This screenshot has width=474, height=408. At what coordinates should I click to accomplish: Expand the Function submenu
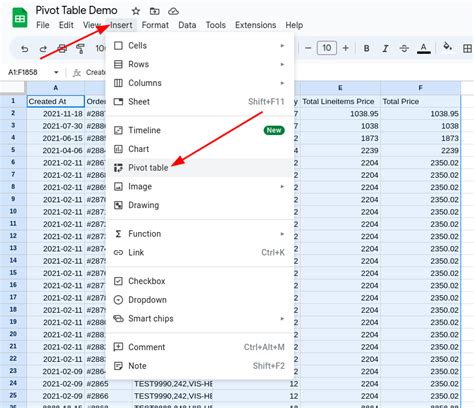point(200,234)
